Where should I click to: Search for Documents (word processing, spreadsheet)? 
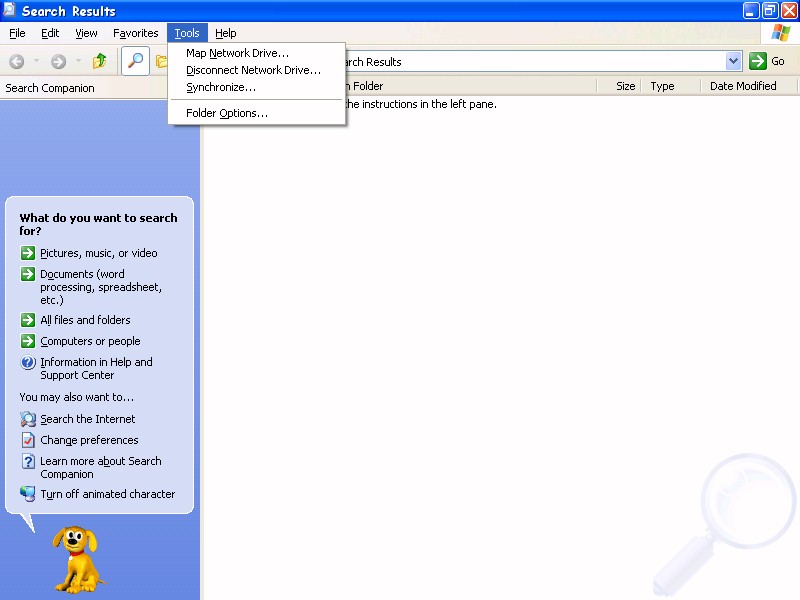(101, 287)
